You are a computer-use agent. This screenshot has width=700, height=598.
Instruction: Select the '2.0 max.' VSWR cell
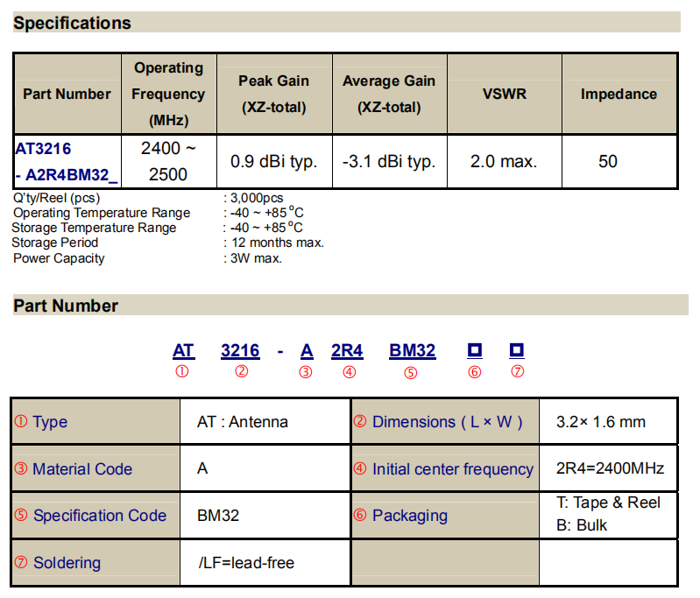coord(505,162)
